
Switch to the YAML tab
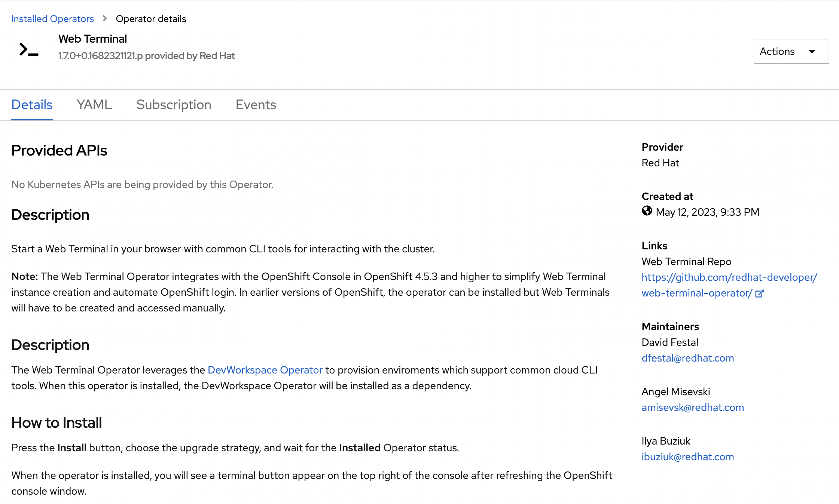pyautogui.click(x=94, y=105)
